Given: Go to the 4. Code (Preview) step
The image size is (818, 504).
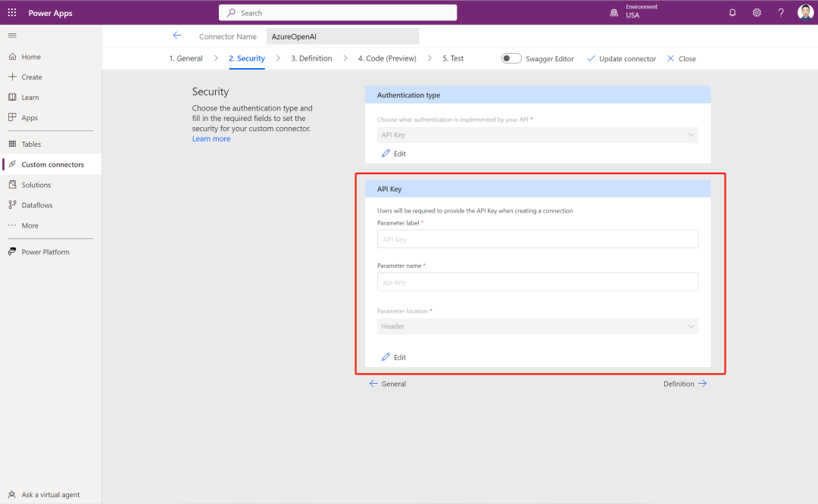Looking at the screenshot, I should pyautogui.click(x=387, y=58).
